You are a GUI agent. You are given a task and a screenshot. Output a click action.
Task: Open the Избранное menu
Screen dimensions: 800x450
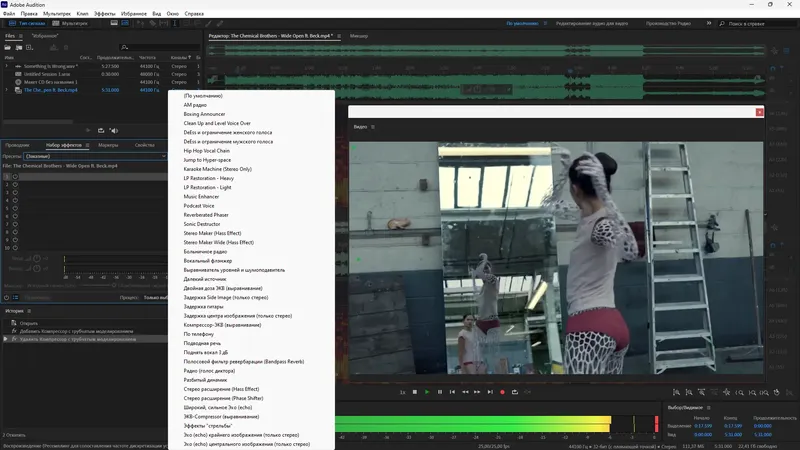point(134,14)
